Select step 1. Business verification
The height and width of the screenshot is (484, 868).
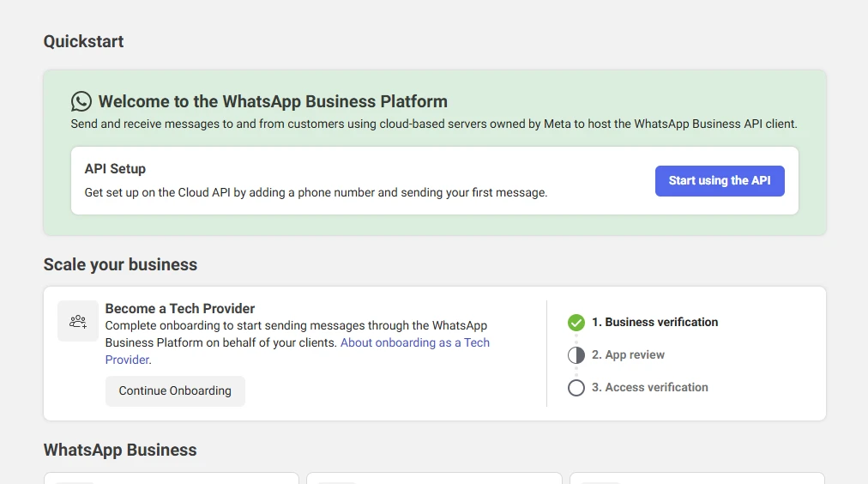655,323
